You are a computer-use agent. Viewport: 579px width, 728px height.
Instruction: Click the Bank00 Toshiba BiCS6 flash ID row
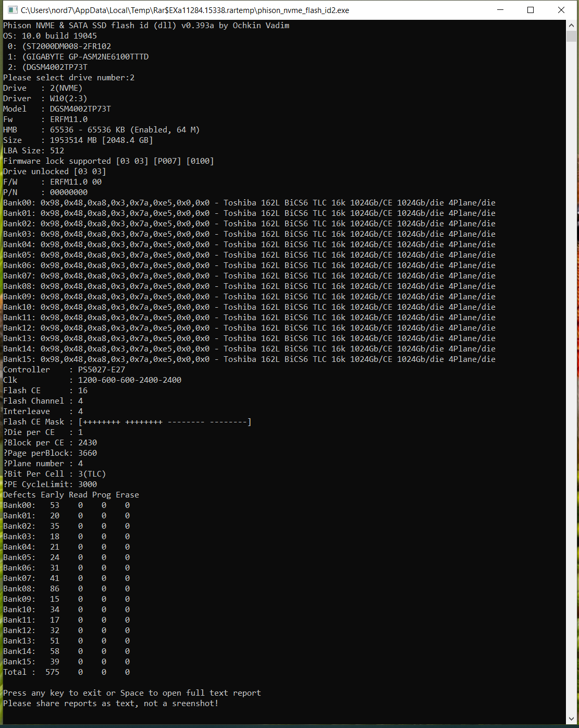pyautogui.click(x=249, y=203)
